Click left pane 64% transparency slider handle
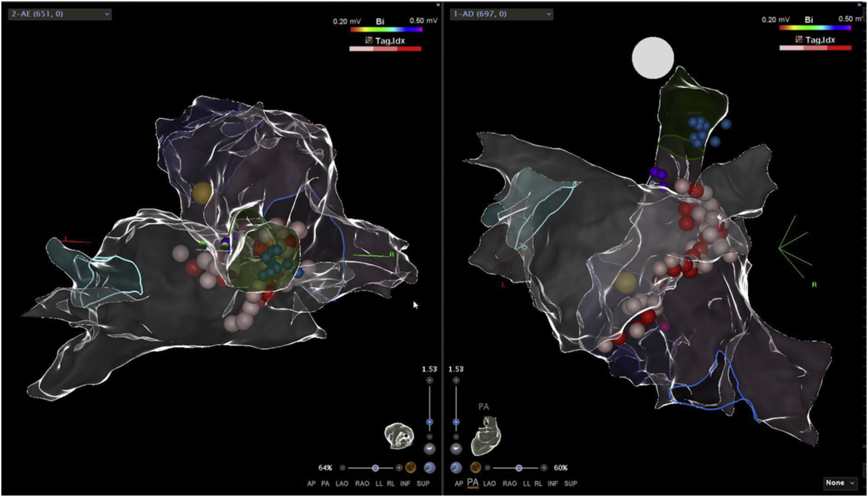The image size is (868, 497). 375,468
